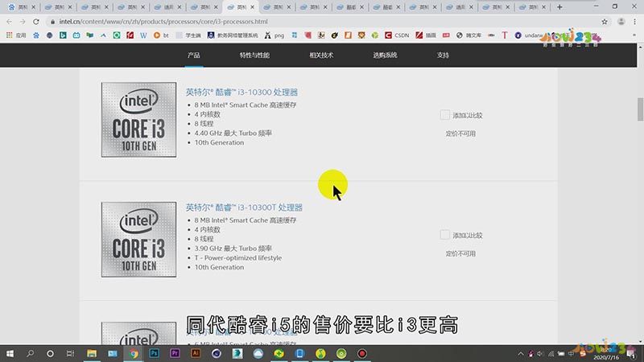
Task: Select the 特性与性能 navigation tab
Action: click(x=254, y=55)
